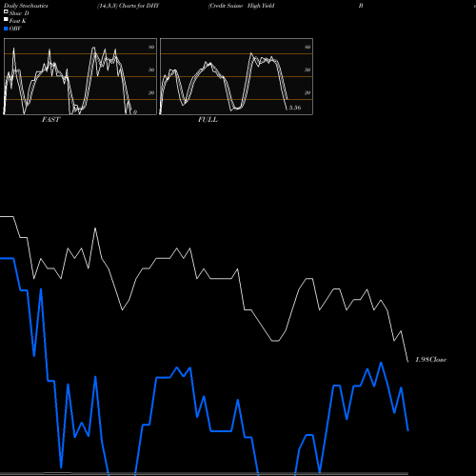Click the Slow D legend swatch

click(x=6, y=11)
